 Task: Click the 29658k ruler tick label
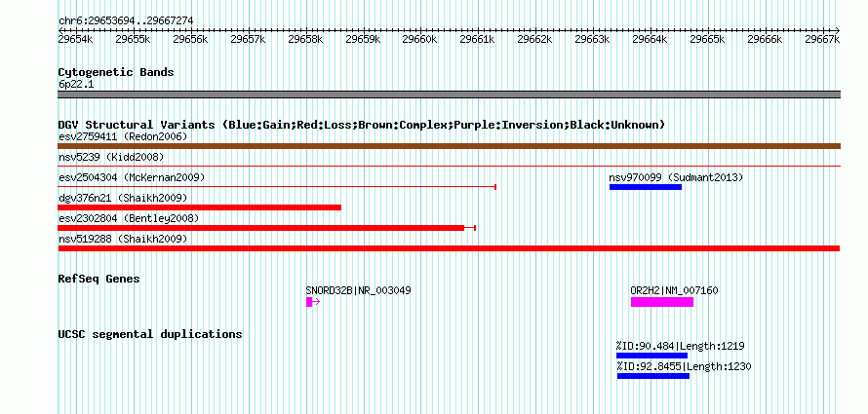305,39
